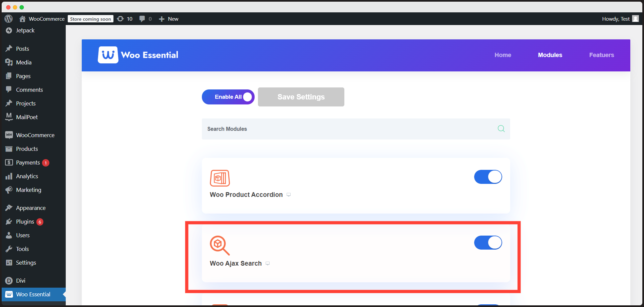This screenshot has width=644, height=307.
Task: Click the Users label in sidebar
Action: tap(23, 235)
